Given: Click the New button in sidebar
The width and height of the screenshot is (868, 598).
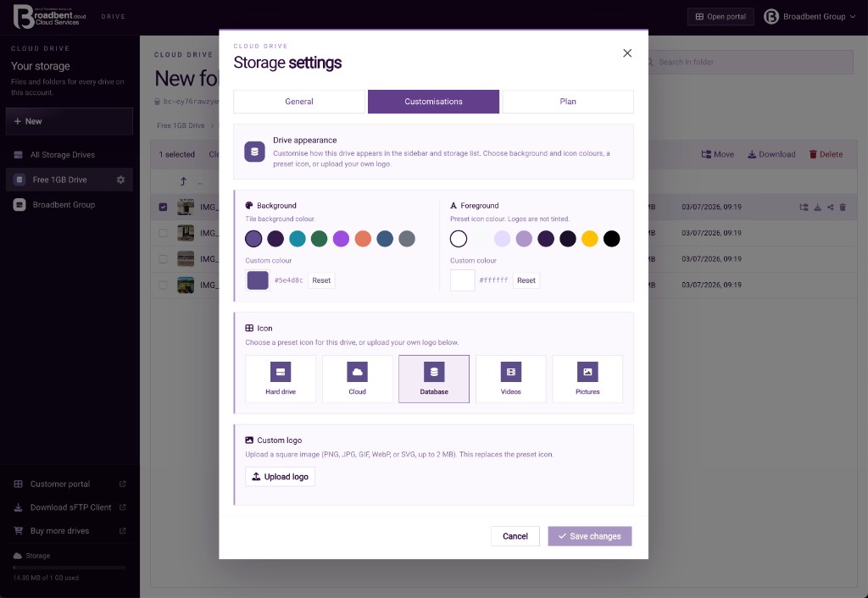Looking at the screenshot, I should click(x=70, y=121).
